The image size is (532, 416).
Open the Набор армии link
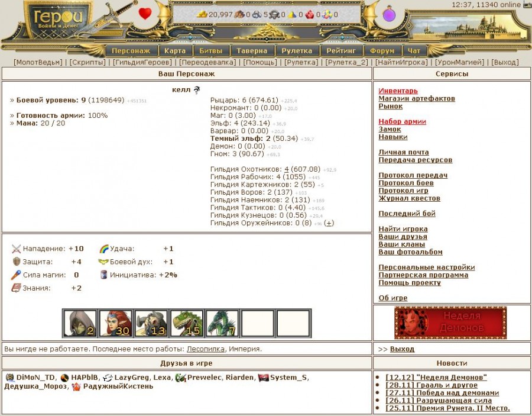tap(402, 122)
